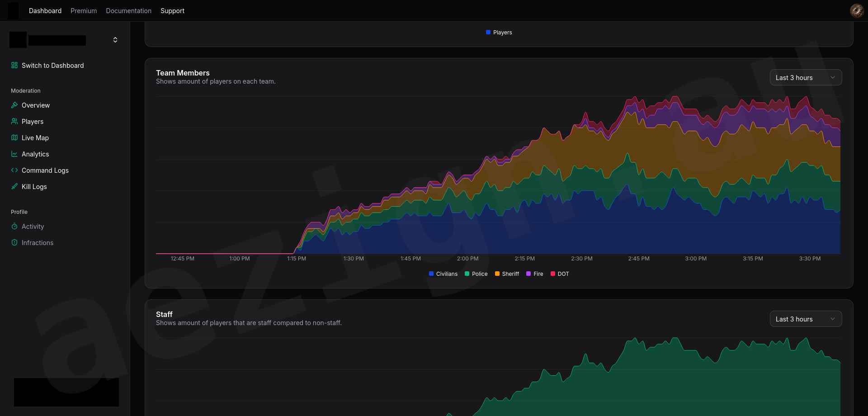Click the Support link
The height and width of the screenshot is (416, 868).
point(172,11)
